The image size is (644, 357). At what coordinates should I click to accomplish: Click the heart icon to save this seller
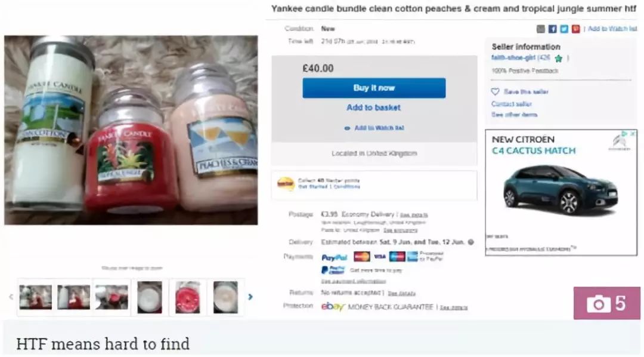coord(496,91)
